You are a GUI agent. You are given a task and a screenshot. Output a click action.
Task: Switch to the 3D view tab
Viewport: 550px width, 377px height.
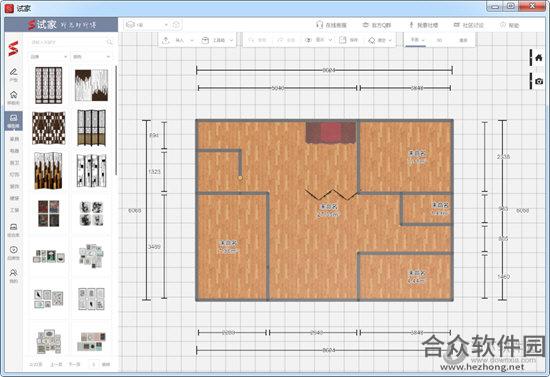pyautogui.click(x=439, y=40)
